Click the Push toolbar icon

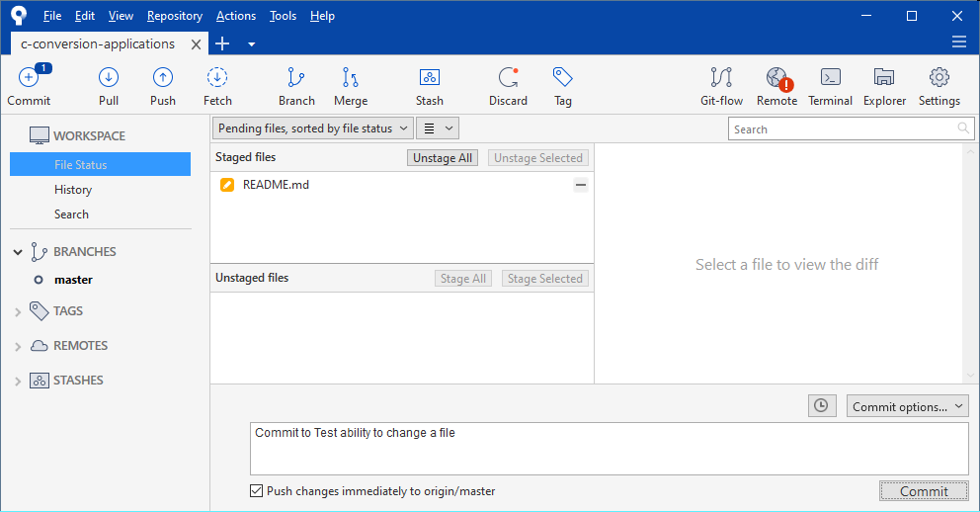162,77
